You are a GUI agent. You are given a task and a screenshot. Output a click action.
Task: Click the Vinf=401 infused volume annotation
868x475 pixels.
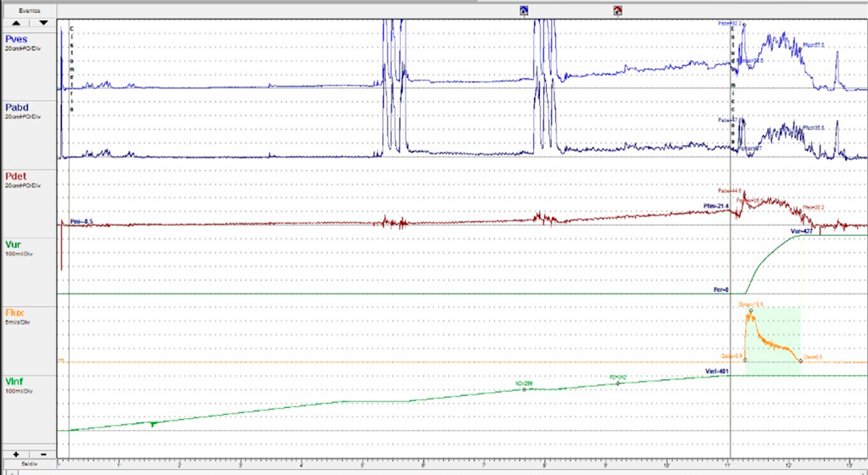click(717, 372)
